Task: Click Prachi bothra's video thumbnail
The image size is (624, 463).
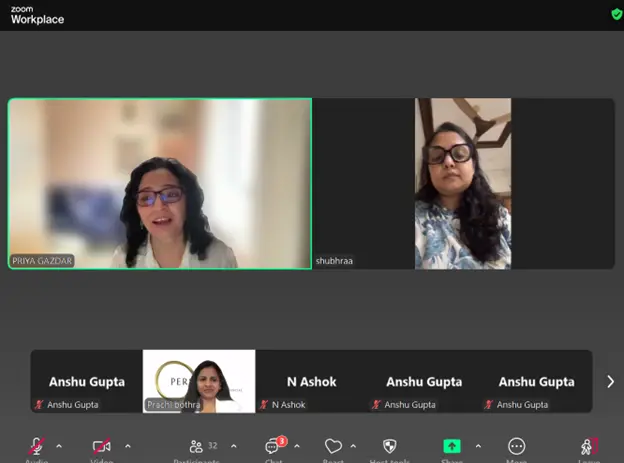Action: click(199, 381)
